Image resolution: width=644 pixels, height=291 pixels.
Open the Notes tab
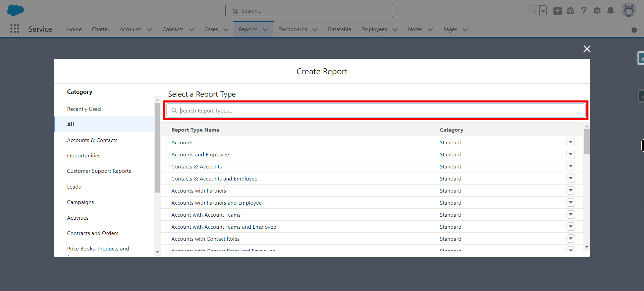(415, 29)
